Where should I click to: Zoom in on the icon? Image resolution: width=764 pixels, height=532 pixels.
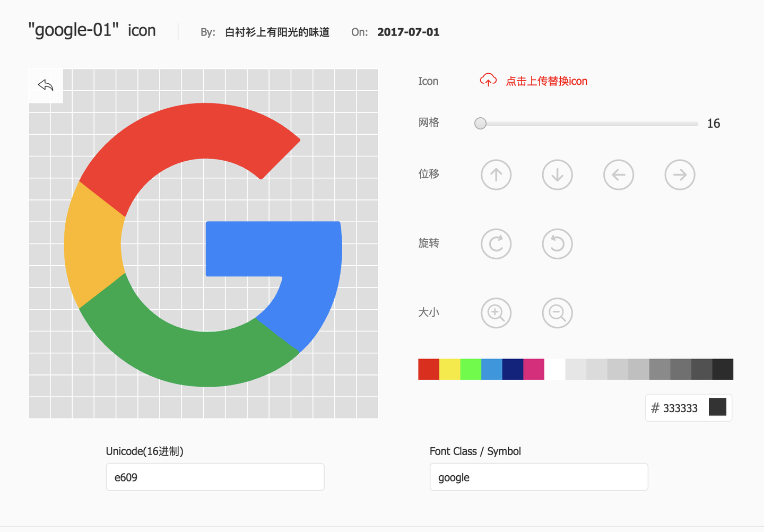pyautogui.click(x=496, y=313)
